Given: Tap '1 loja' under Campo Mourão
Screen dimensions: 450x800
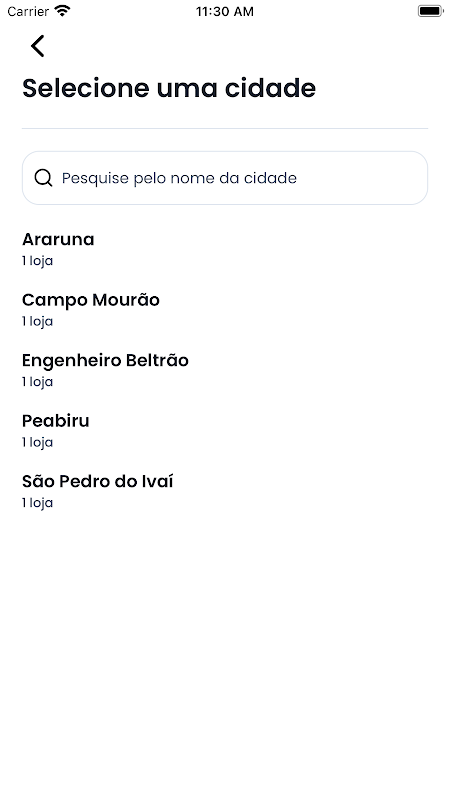Looking at the screenshot, I should pos(37,321).
